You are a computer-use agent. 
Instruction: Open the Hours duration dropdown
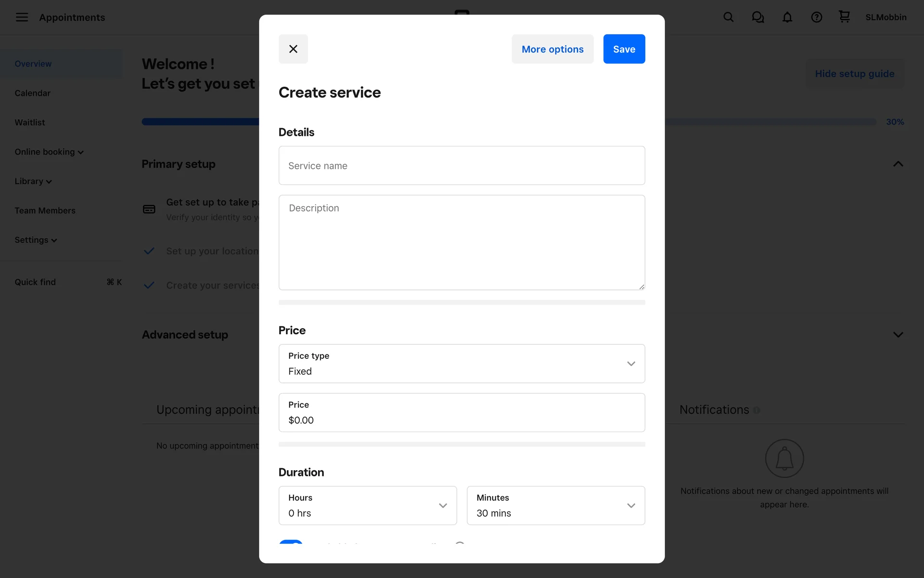367,505
